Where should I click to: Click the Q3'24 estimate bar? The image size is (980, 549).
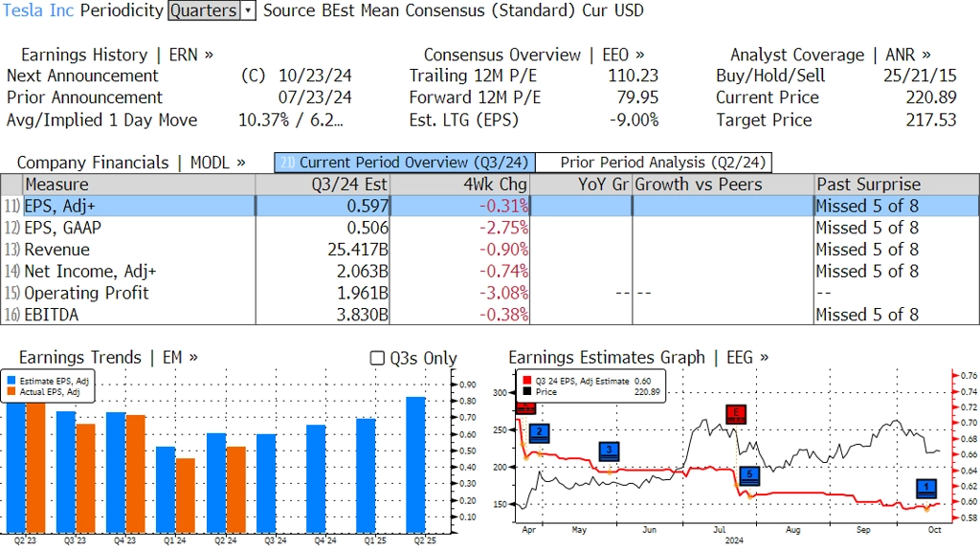(266, 483)
